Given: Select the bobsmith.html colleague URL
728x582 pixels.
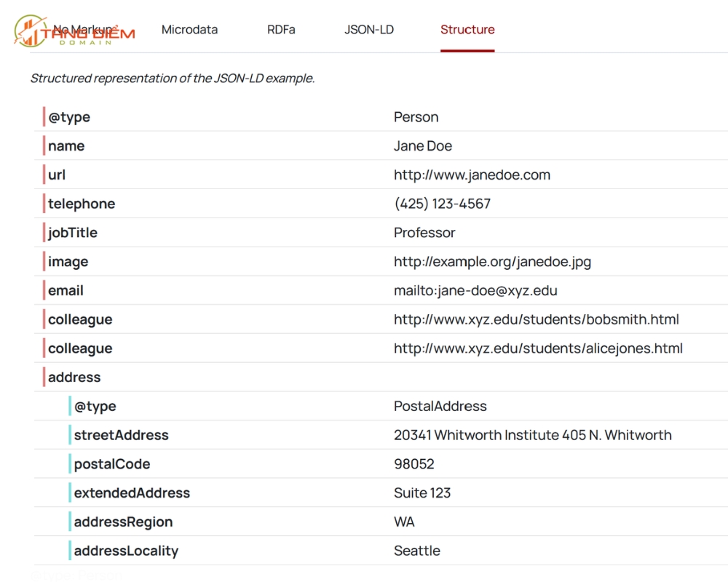Looking at the screenshot, I should [x=537, y=319].
